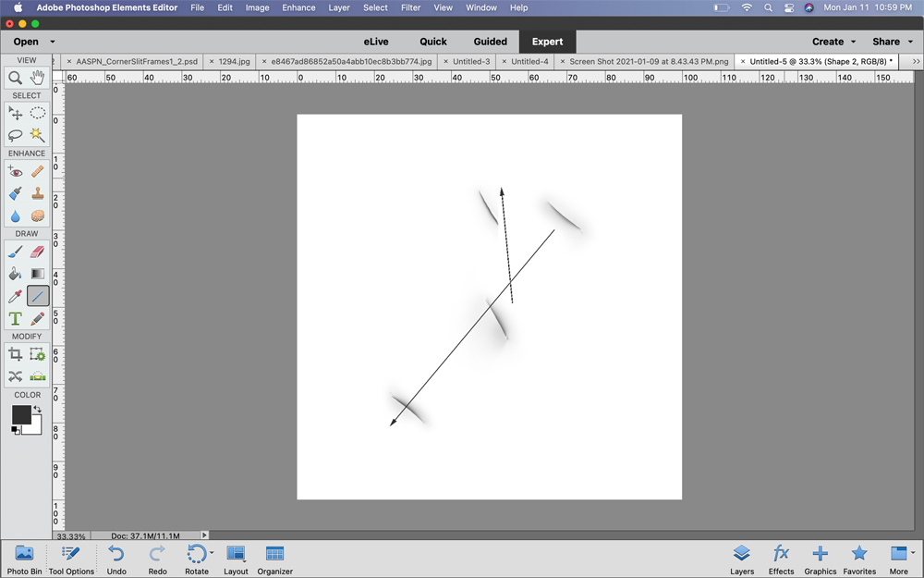Toggle the Layers panel
Viewport: 924px width, 578px height.
[742, 560]
